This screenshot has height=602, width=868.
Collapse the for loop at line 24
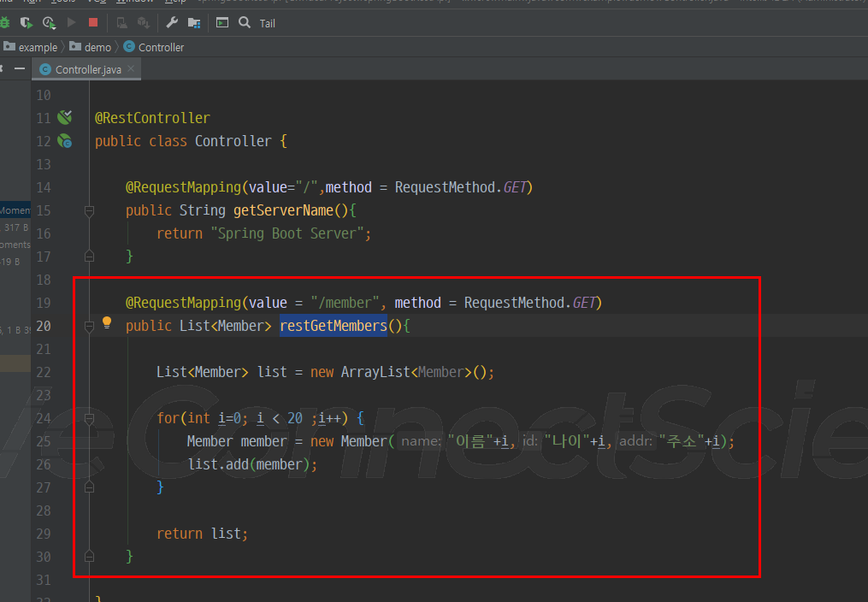89,419
